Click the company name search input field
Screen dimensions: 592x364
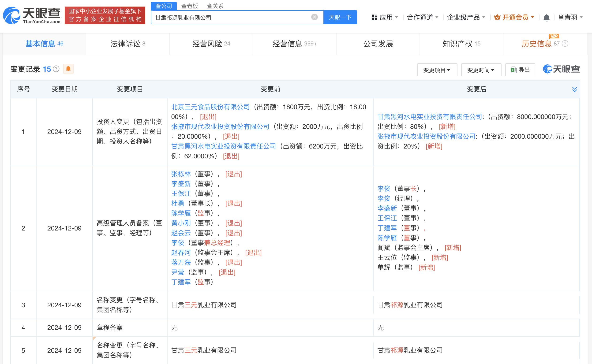pos(231,18)
